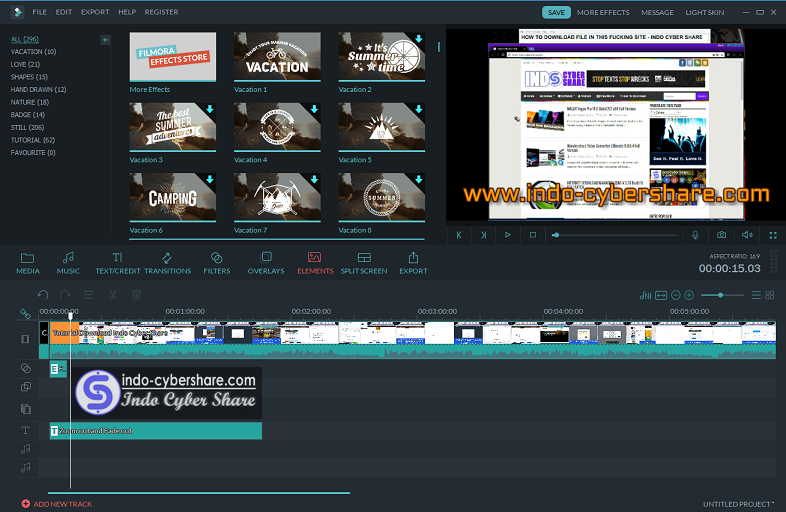Open Filmora Effects Store thumbnail

click(173, 57)
